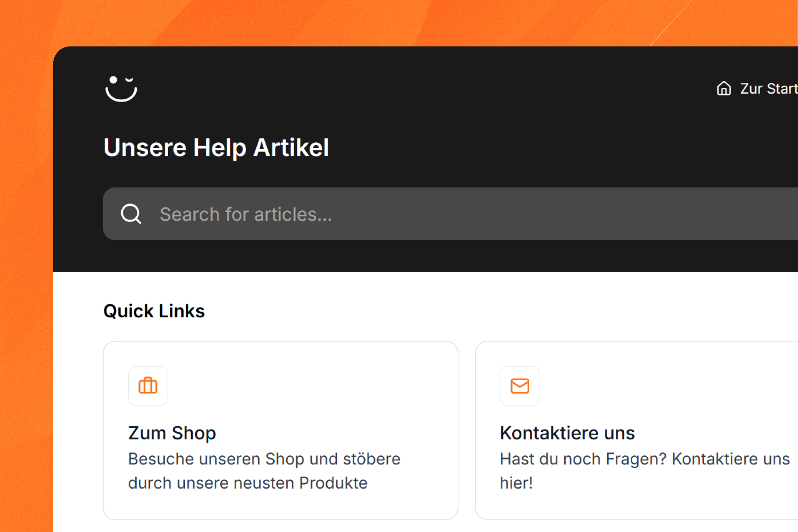
Task: Click the "hier!" text in contact card
Action: pyautogui.click(x=516, y=483)
